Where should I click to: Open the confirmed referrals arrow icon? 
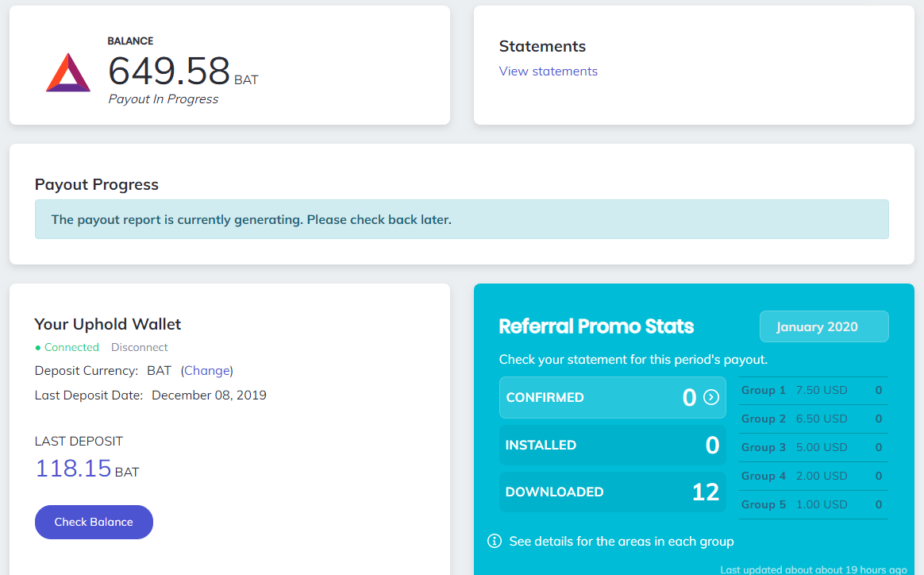pyautogui.click(x=711, y=397)
